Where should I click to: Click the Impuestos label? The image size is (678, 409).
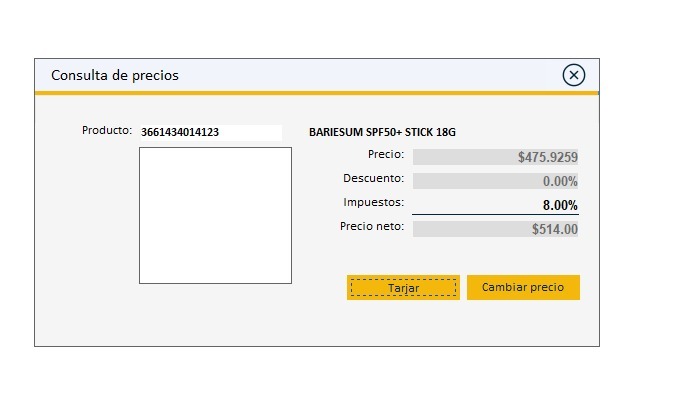373,203
